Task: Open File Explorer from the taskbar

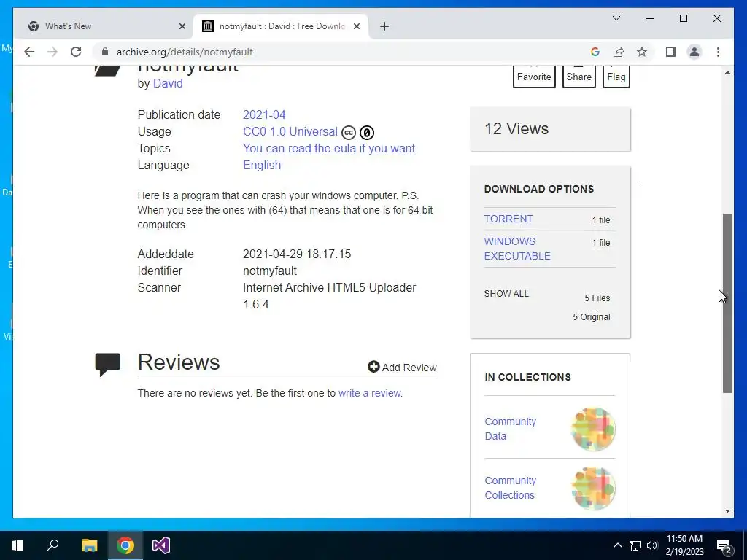Action: pyautogui.click(x=89, y=545)
